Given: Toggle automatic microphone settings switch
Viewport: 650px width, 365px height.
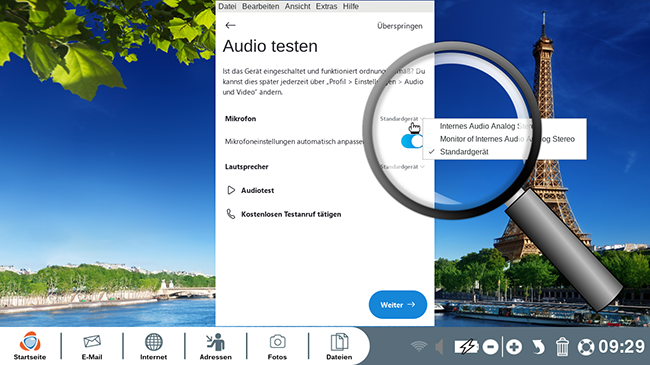Looking at the screenshot, I should (412, 141).
